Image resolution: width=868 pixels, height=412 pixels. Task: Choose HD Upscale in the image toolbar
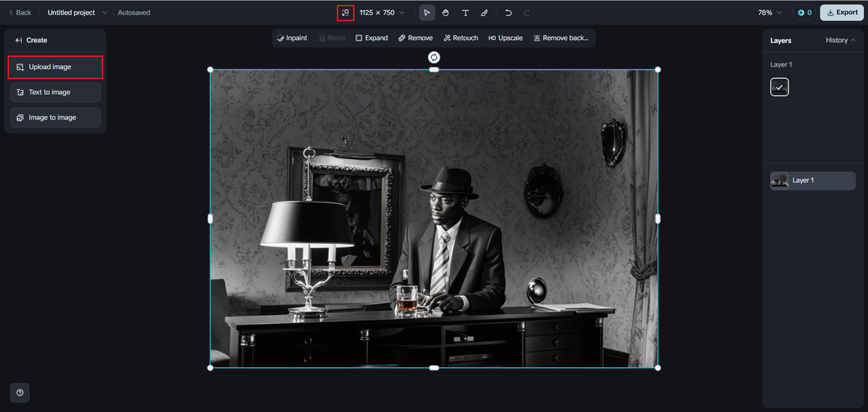click(x=506, y=38)
